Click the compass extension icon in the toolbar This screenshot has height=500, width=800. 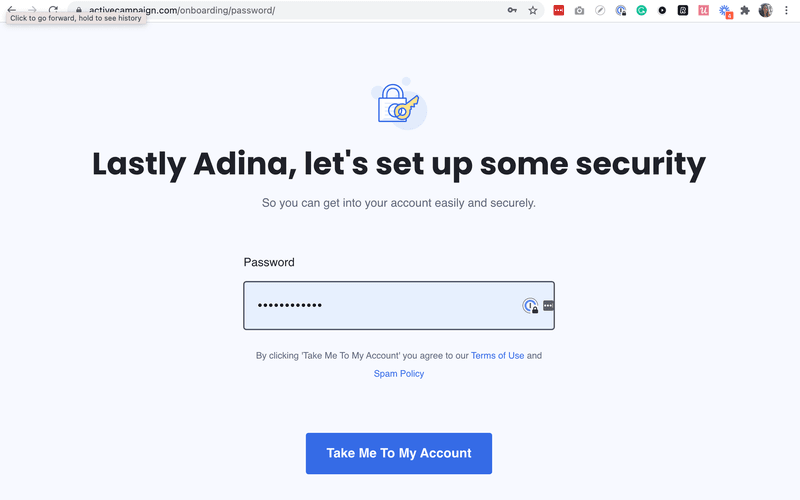[600, 10]
